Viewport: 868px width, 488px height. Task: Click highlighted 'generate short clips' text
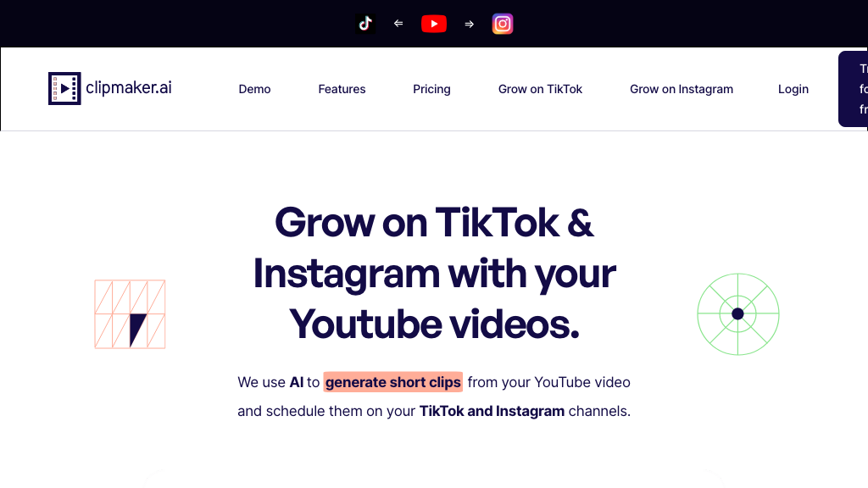(393, 382)
